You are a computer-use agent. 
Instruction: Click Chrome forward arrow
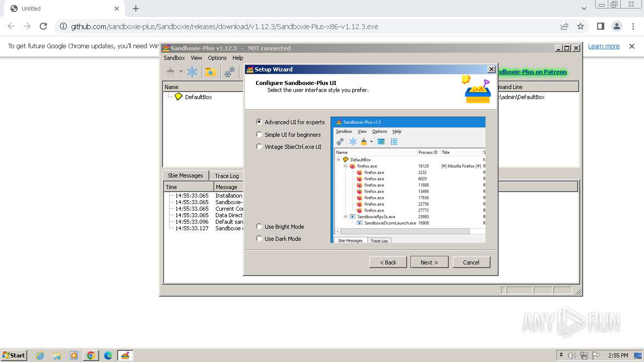[27, 26]
